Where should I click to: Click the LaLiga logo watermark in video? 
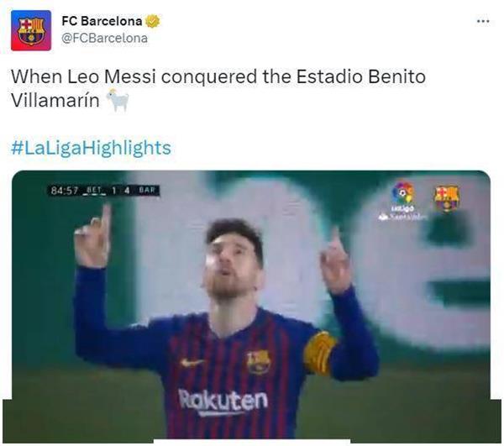click(402, 201)
